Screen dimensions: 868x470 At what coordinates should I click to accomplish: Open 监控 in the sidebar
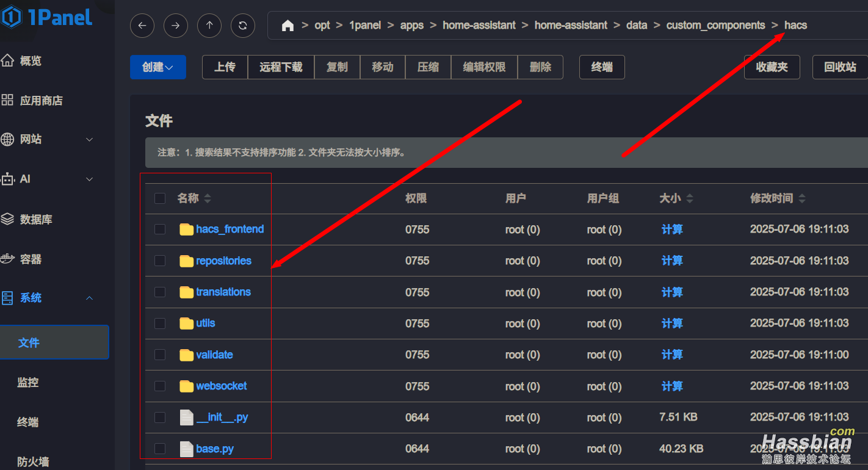tap(28, 382)
